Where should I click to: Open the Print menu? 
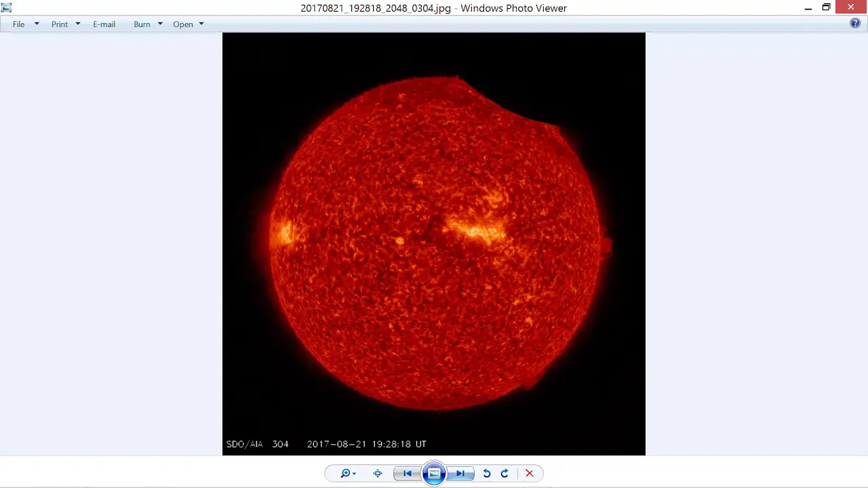coord(60,24)
